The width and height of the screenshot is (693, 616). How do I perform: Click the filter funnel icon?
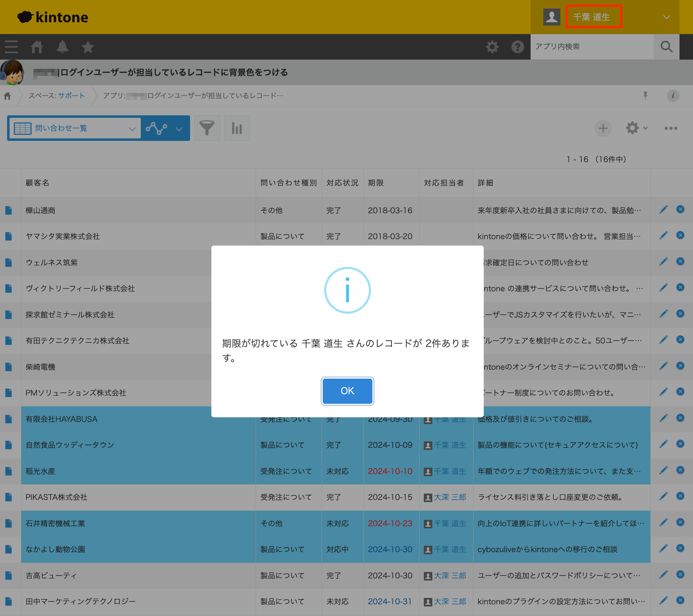[207, 128]
